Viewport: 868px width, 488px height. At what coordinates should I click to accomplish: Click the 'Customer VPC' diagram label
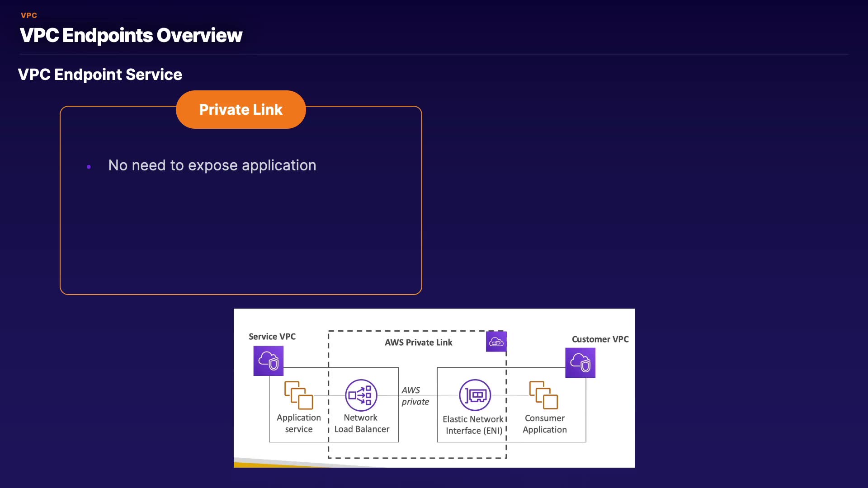[600, 339]
